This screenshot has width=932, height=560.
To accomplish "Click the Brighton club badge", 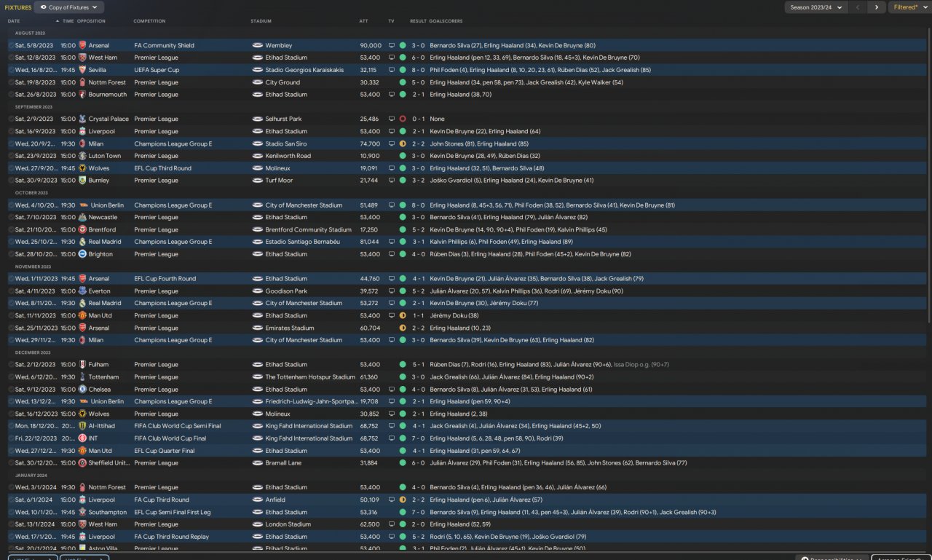I will (x=82, y=254).
